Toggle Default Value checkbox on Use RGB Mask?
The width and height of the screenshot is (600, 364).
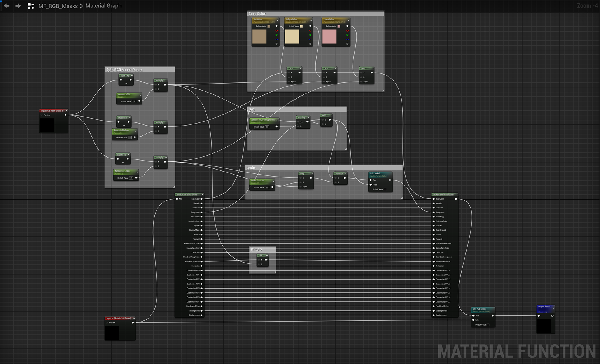pyautogui.click(x=488, y=324)
